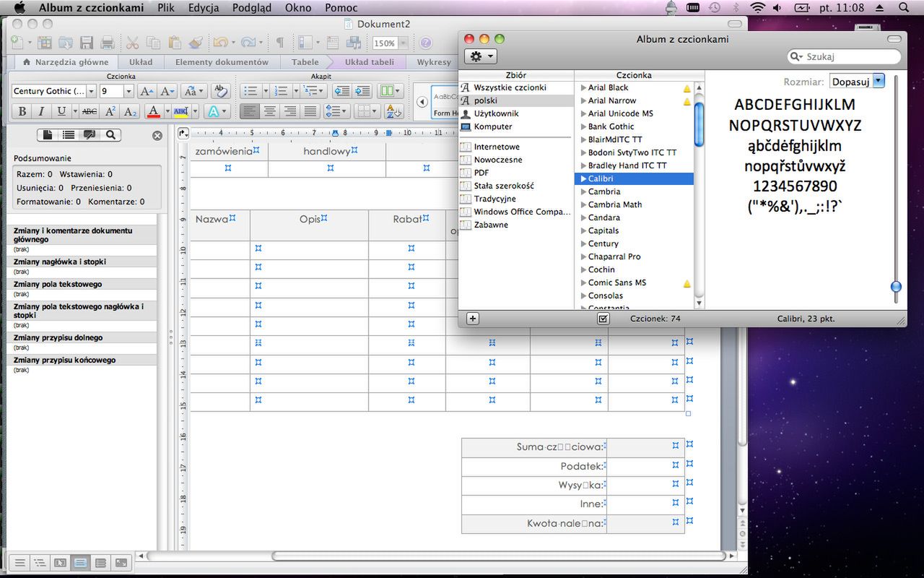The width and height of the screenshot is (924, 578).
Task: Click the Format Painter brush icon
Action: point(194,43)
